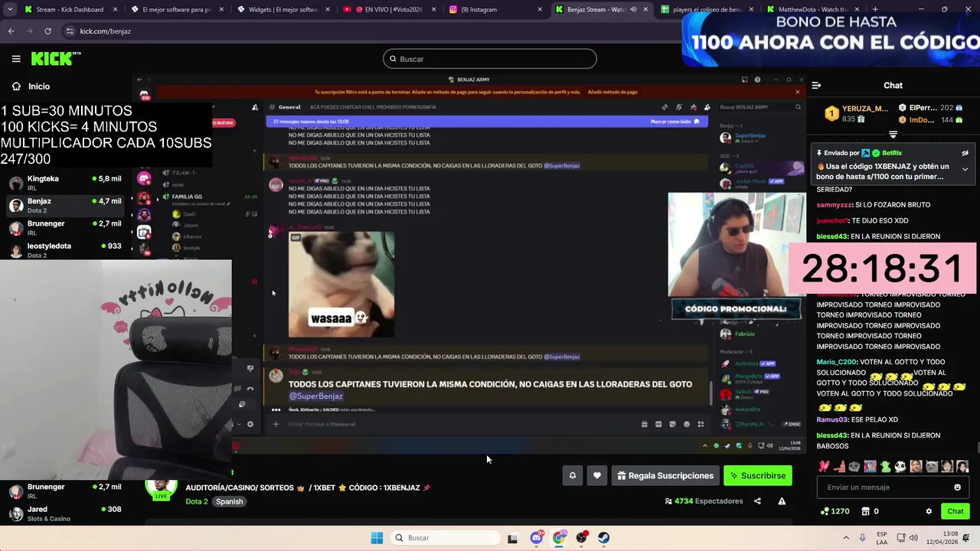Click BotRix username in pinned message

point(892,153)
